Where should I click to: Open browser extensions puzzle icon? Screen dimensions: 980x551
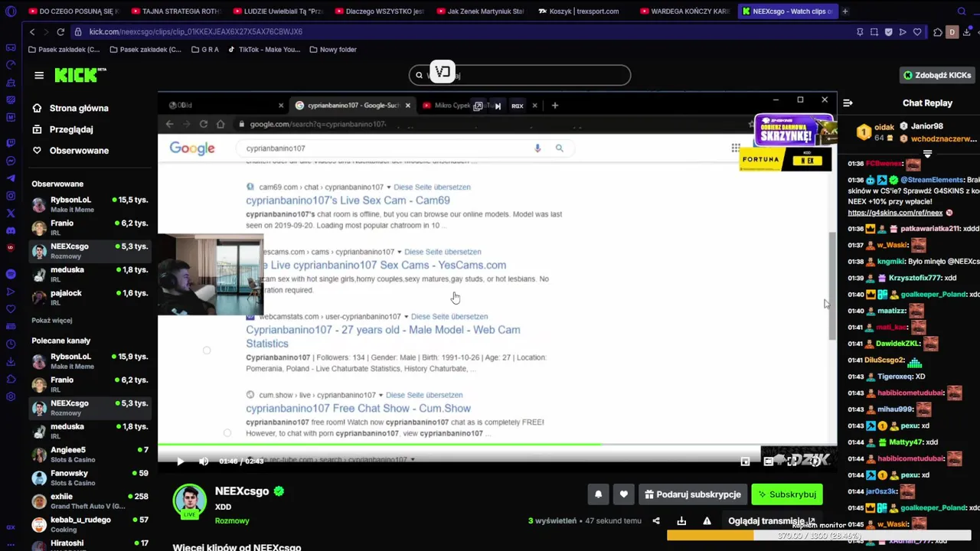[938, 32]
